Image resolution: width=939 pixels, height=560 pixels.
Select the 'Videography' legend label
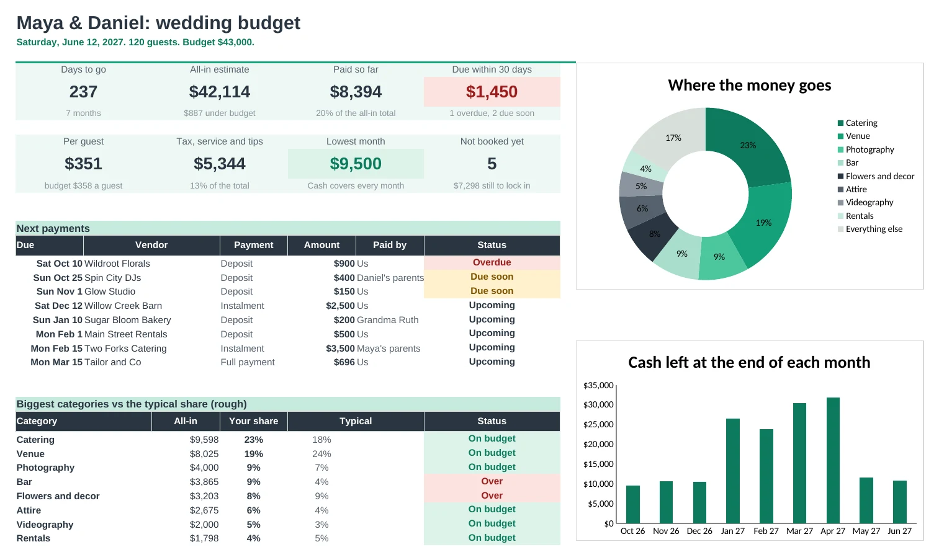point(869,202)
